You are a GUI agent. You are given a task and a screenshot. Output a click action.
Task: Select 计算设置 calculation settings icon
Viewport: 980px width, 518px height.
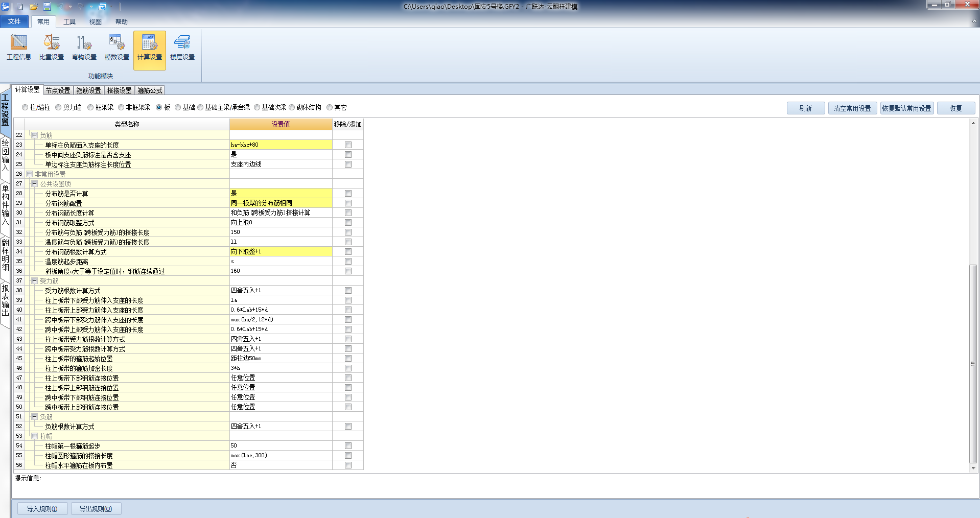(x=150, y=50)
